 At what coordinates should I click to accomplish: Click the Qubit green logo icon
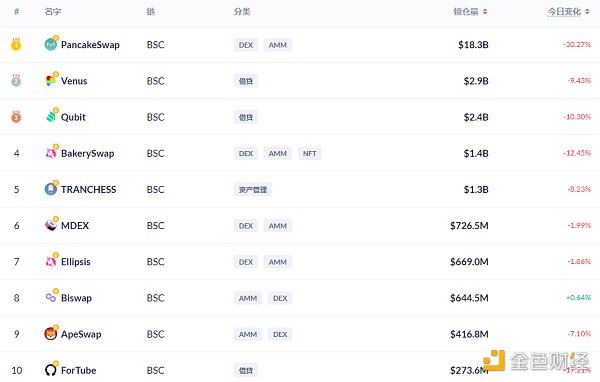[51, 117]
